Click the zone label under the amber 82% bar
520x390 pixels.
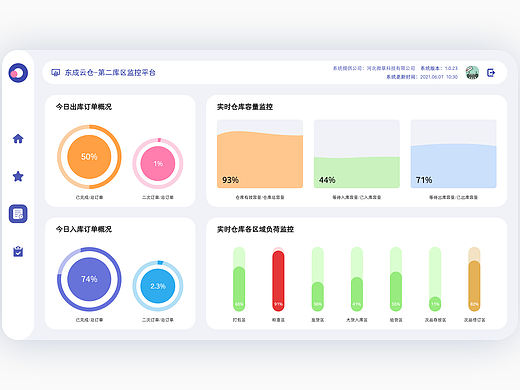(474, 320)
